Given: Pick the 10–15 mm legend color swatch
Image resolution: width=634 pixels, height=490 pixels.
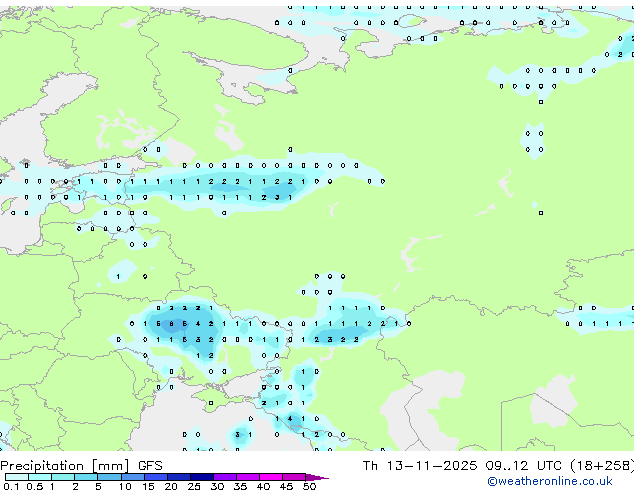Looking at the screenshot, I should (x=133, y=477).
